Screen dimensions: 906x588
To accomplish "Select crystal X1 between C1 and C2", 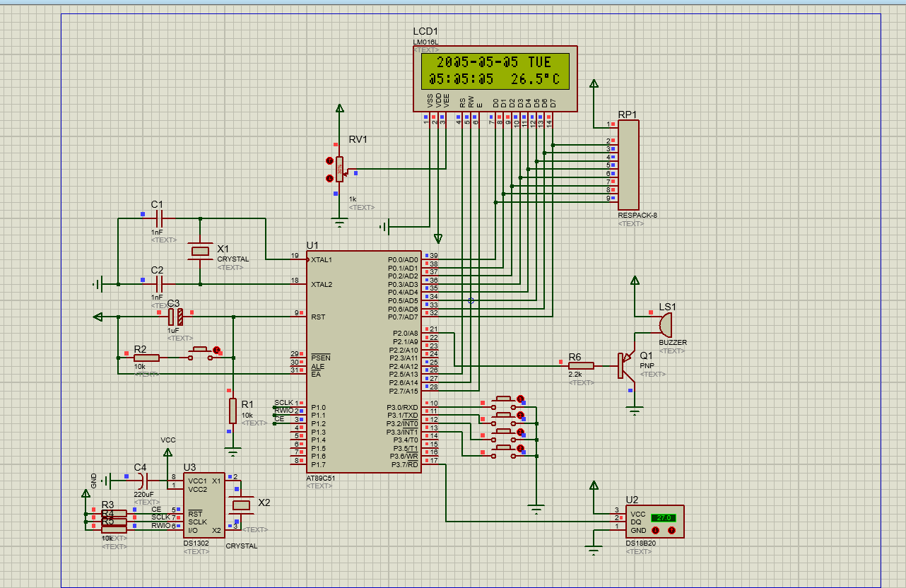I will [201, 250].
